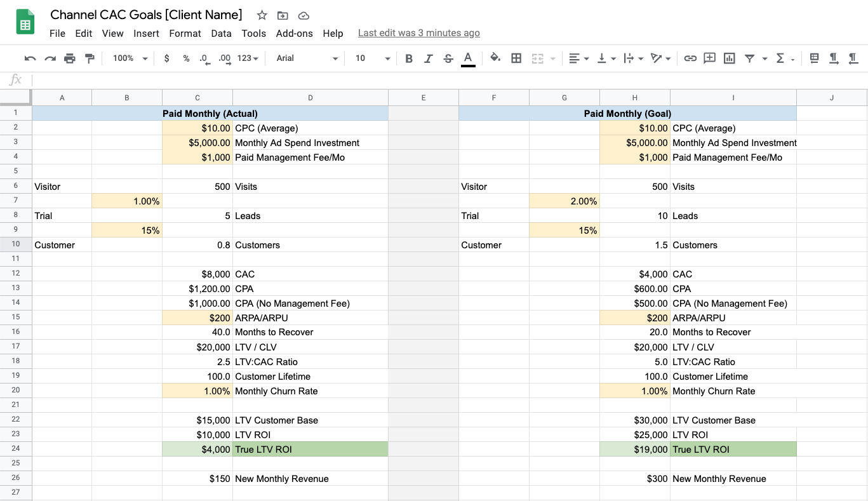Toggle strikethrough formatting

[x=448, y=58]
